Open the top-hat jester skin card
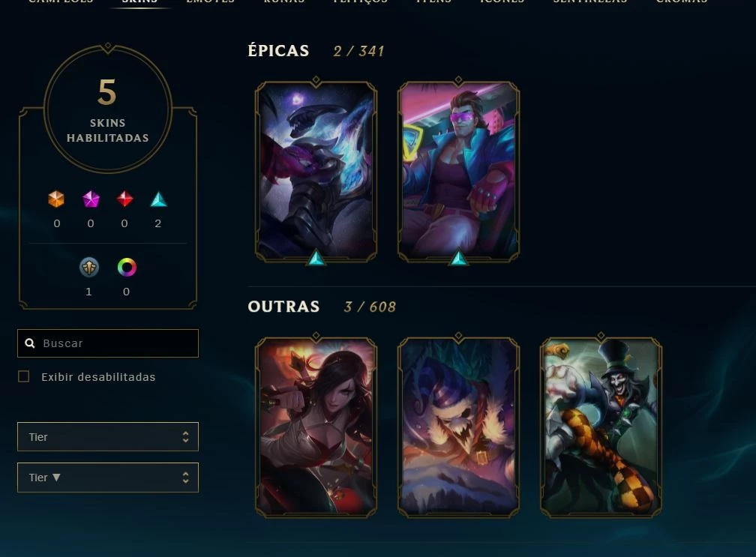This screenshot has height=557, width=756. (601, 427)
